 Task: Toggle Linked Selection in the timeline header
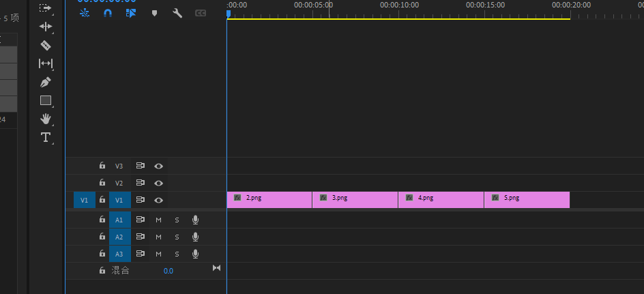click(131, 13)
